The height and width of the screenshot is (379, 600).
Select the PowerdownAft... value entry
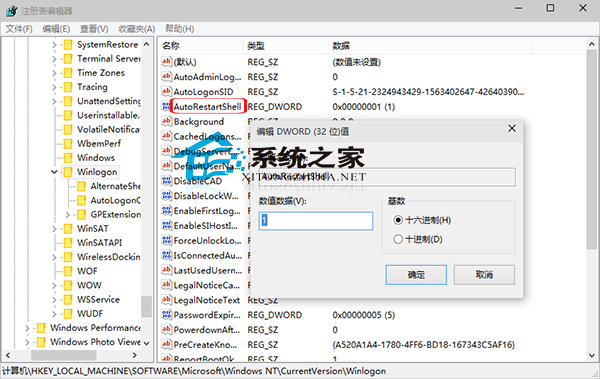(x=207, y=330)
